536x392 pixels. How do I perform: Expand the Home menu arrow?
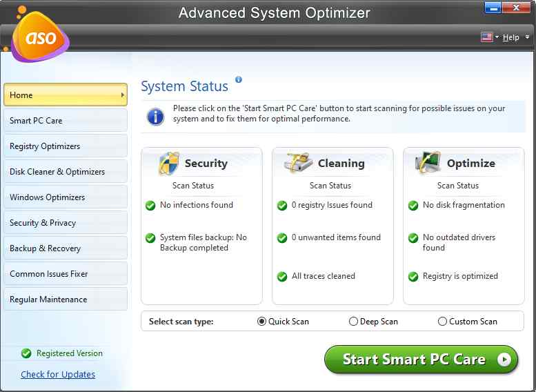(122, 95)
